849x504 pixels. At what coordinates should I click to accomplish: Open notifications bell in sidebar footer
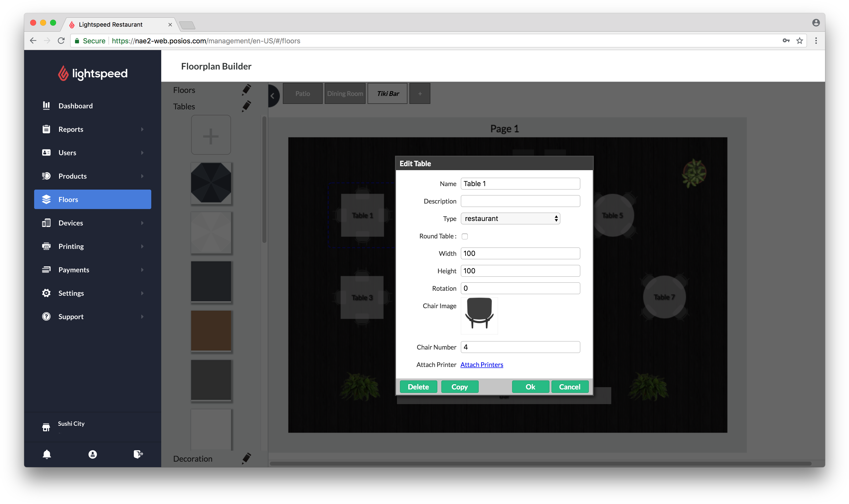(47, 454)
